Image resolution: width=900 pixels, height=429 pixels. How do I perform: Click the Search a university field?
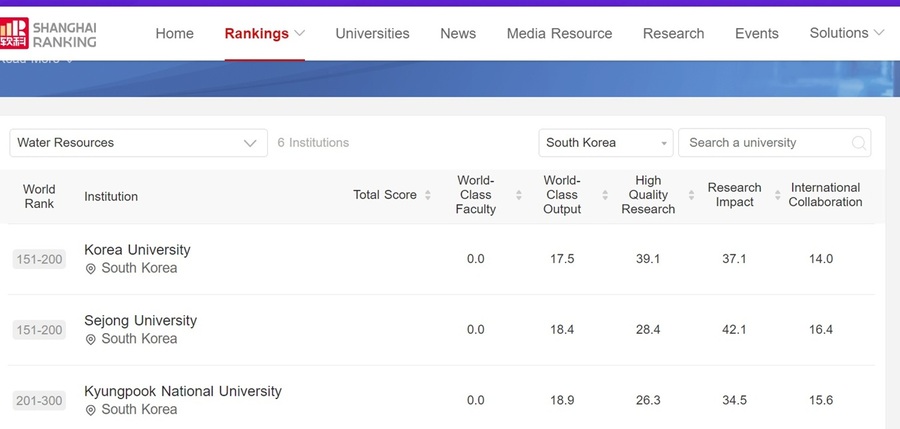(765, 143)
